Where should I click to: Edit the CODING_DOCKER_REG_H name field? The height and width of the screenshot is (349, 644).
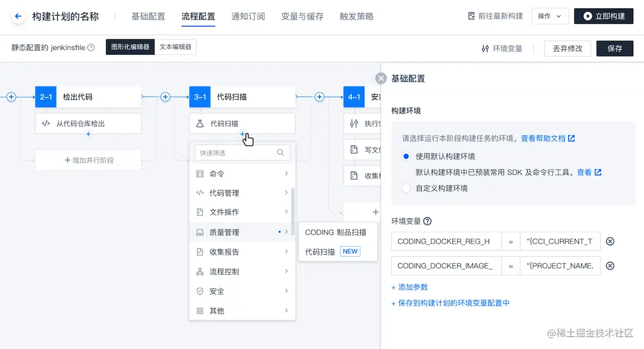tap(447, 241)
